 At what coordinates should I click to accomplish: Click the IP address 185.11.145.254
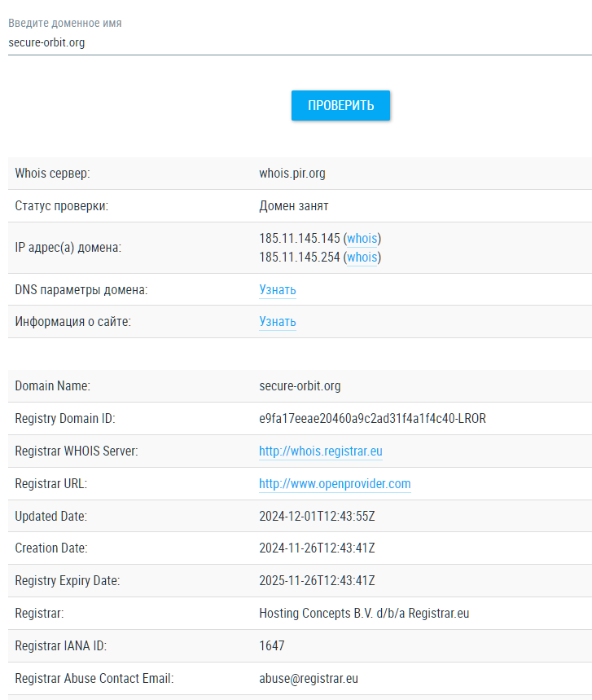(300, 258)
